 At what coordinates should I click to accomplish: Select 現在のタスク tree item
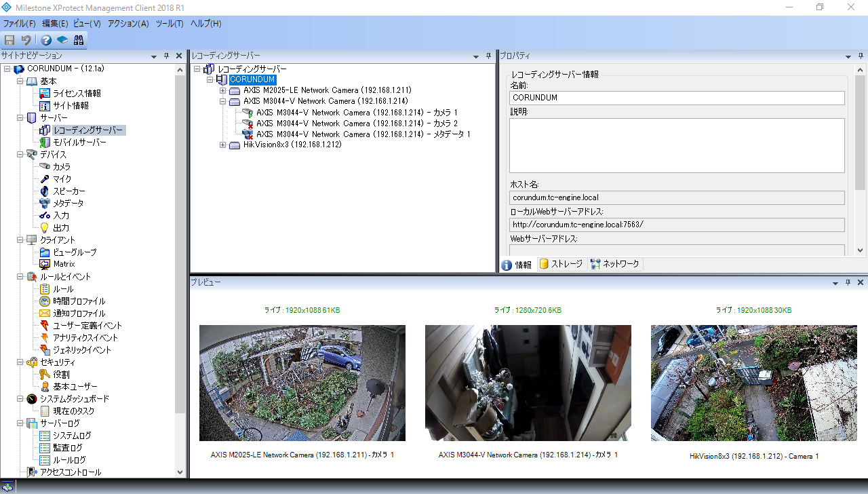[74, 411]
